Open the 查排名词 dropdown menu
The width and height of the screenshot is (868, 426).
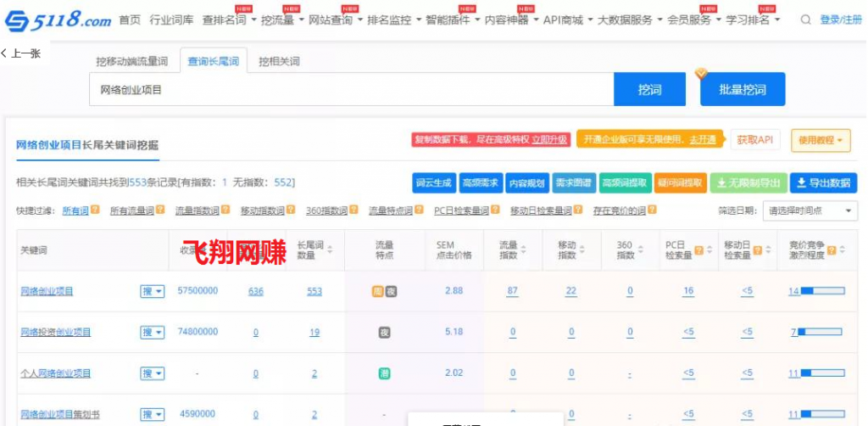(x=229, y=20)
